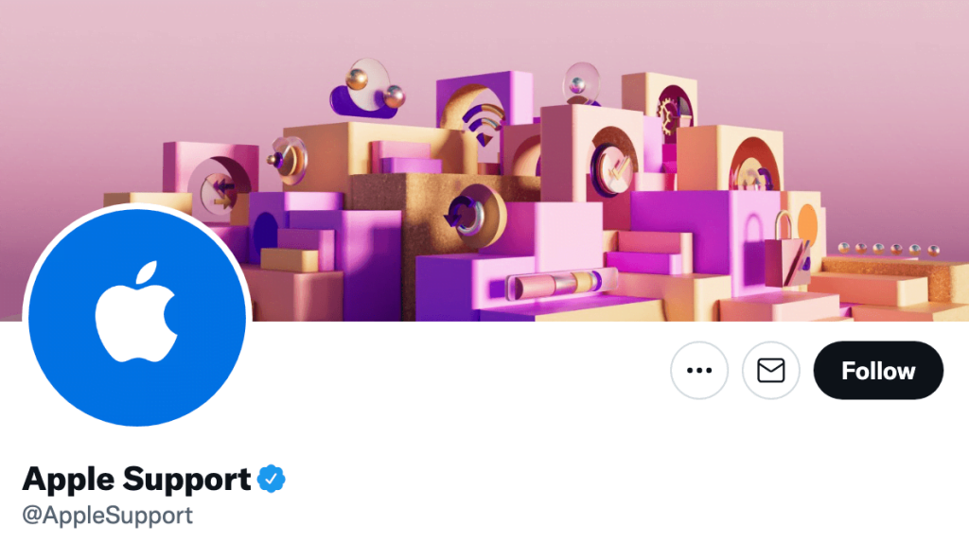Follow the Apple Support account
Screen dimensions: 969x560
(x=878, y=370)
